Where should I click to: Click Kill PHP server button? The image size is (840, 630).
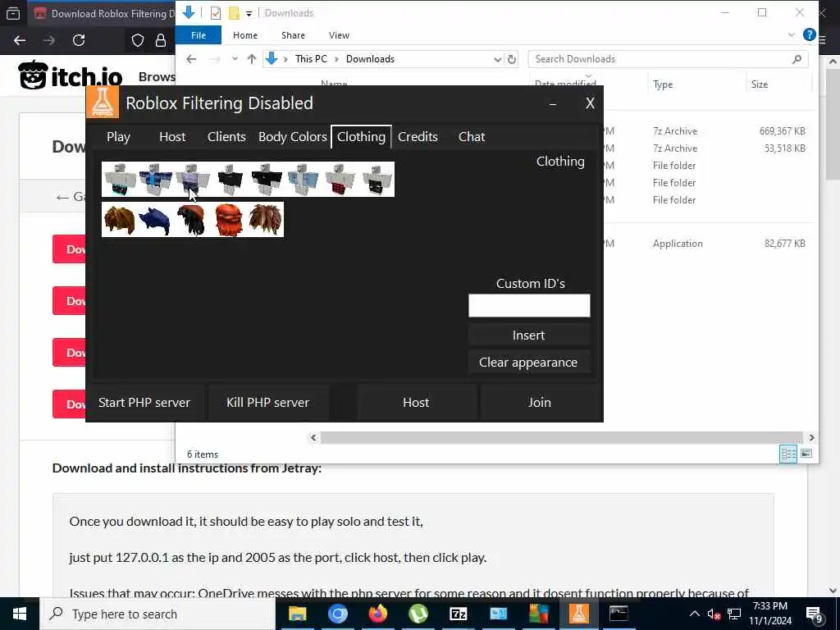coord(268,402)
